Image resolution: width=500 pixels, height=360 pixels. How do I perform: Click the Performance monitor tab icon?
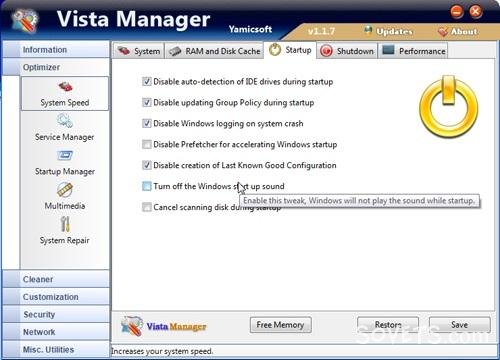pos(388,50)
